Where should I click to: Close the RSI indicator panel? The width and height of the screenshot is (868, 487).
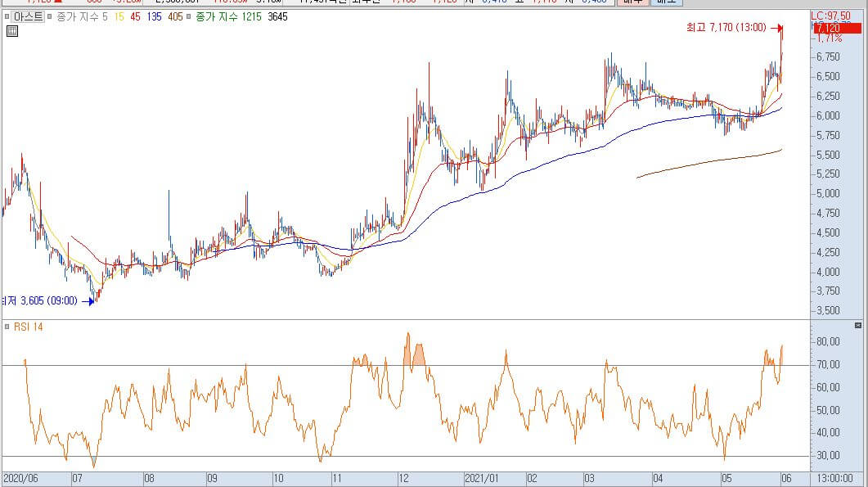pyautogui.click(x=858, y=325)
